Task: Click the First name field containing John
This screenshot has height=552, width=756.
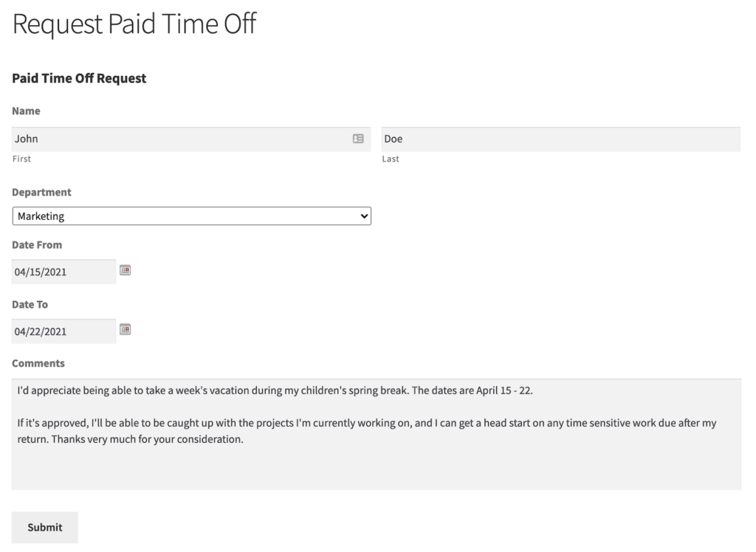Action: click(x=177, y=139)
